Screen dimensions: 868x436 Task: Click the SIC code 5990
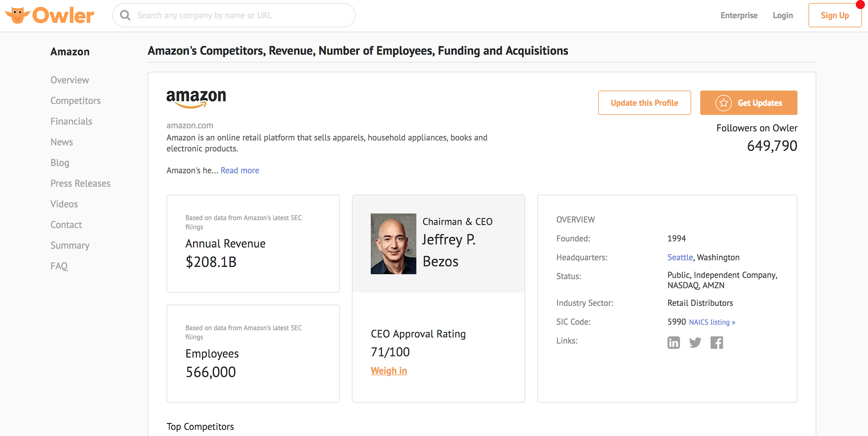click(x=677, y=322)
